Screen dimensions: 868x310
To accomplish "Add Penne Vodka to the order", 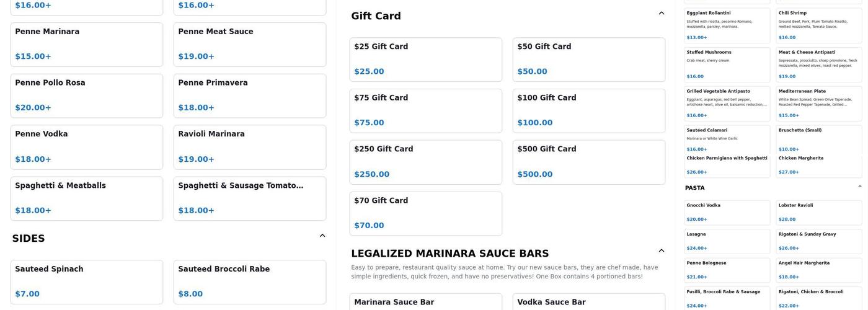I will 87,147.
